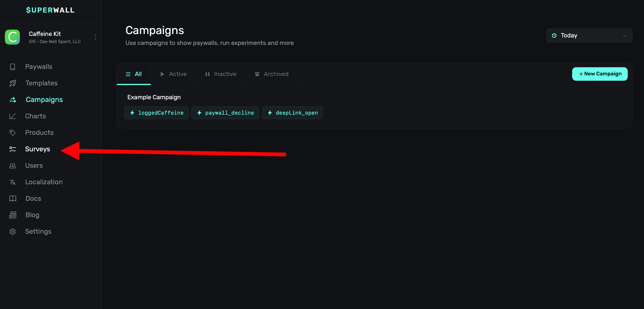Image resolution: width=644 pixels, height=309 pixels.
Task: Switch to the Active campaigns tab
Action: point(174,74)
